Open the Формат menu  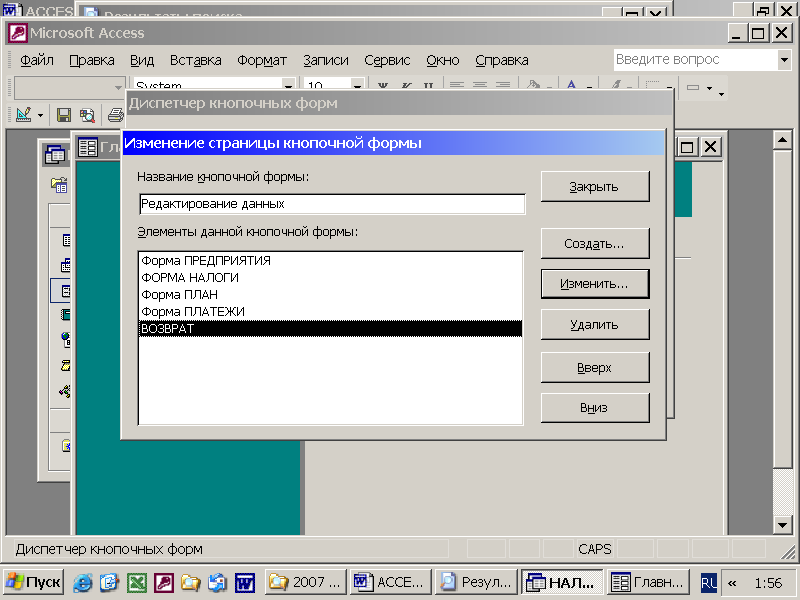click(262, 60)
